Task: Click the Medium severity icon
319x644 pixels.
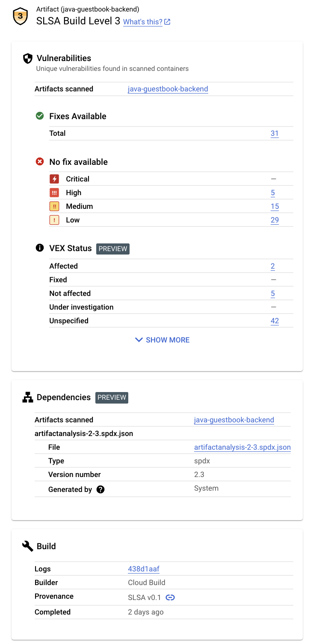Action: pyautogui.click(x=54, y=206)
